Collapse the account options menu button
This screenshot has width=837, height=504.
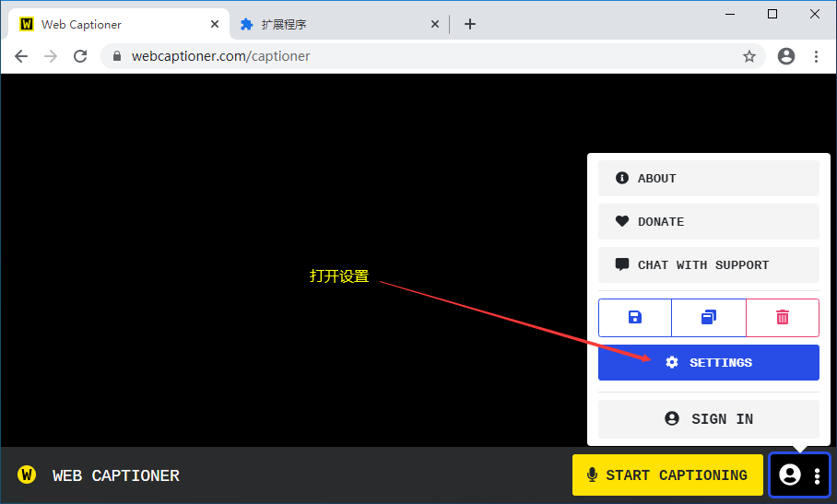(799, 475)
